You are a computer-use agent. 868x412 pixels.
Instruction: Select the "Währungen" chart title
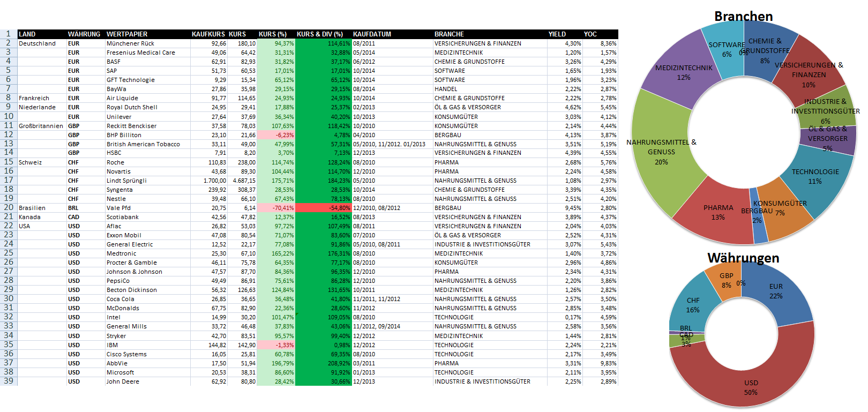(x=743, y=258)
